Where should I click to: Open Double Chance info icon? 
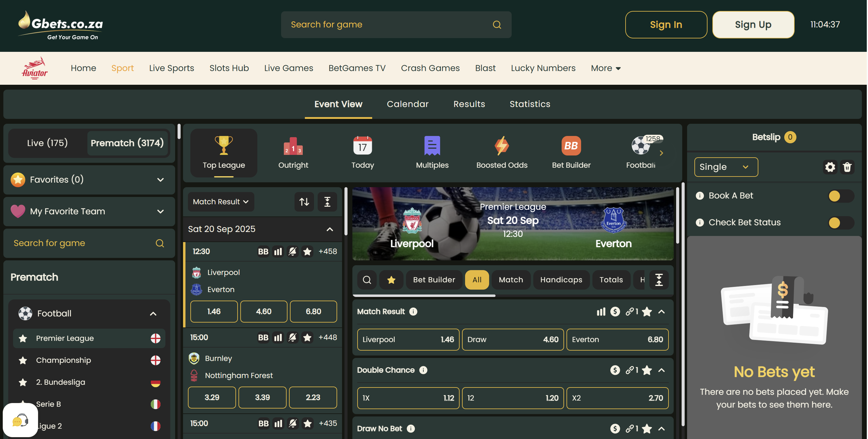(423, 370)
